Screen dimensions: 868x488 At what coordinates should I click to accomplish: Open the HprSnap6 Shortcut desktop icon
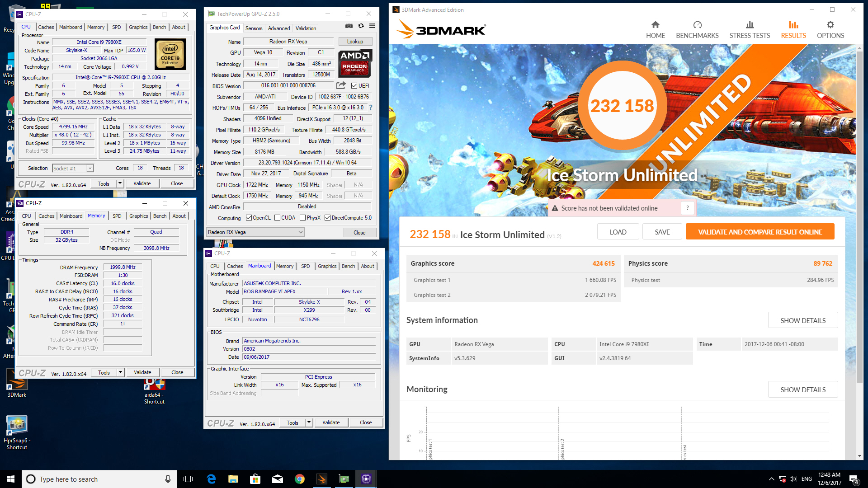click(x=17, y=433)
